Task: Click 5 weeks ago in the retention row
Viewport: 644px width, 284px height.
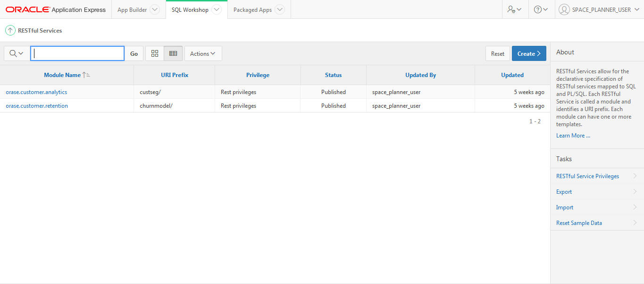Action: pos(529,106)
